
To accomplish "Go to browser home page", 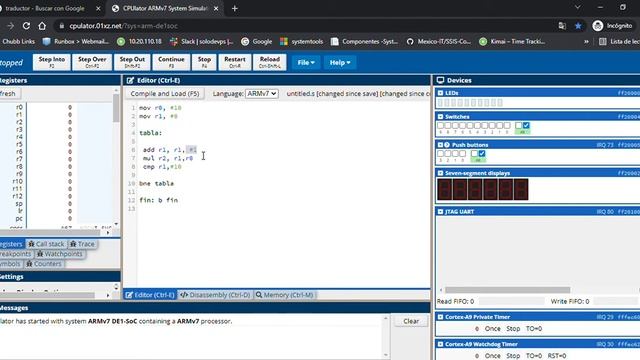I will 42,26.
